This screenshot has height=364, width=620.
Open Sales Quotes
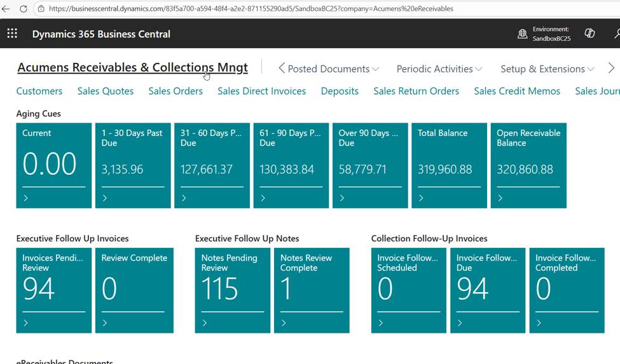click(x=105, y=91)
